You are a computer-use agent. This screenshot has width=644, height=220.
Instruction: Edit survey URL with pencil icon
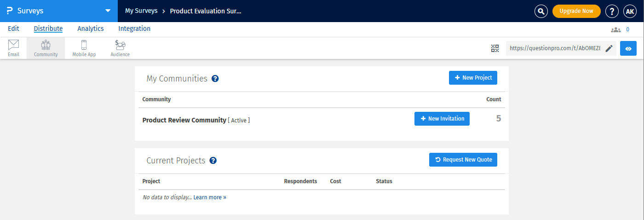click(x=609, y=48)
